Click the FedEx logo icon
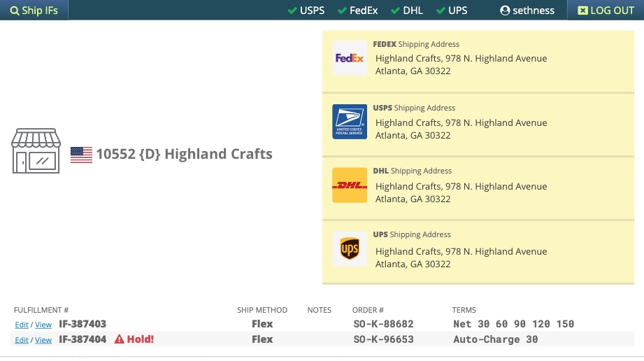The height and width of the screenshot is (361, 644). pos(349,58)
